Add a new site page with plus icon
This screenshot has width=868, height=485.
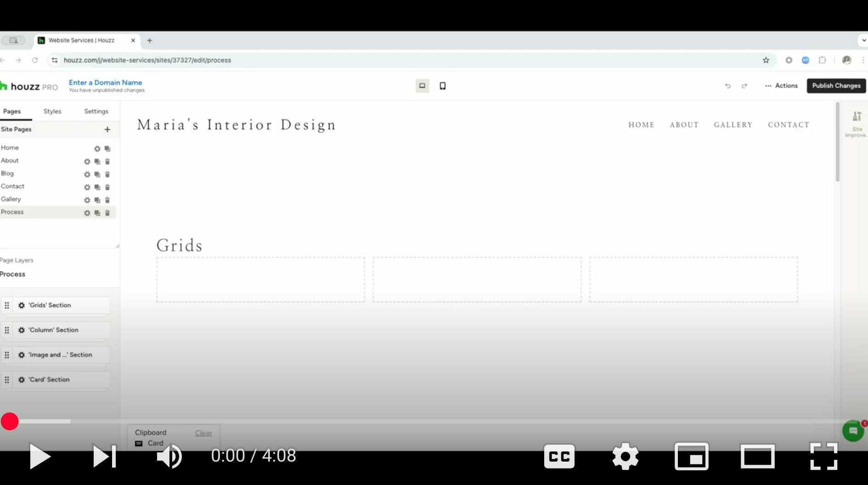coord(107,130)
